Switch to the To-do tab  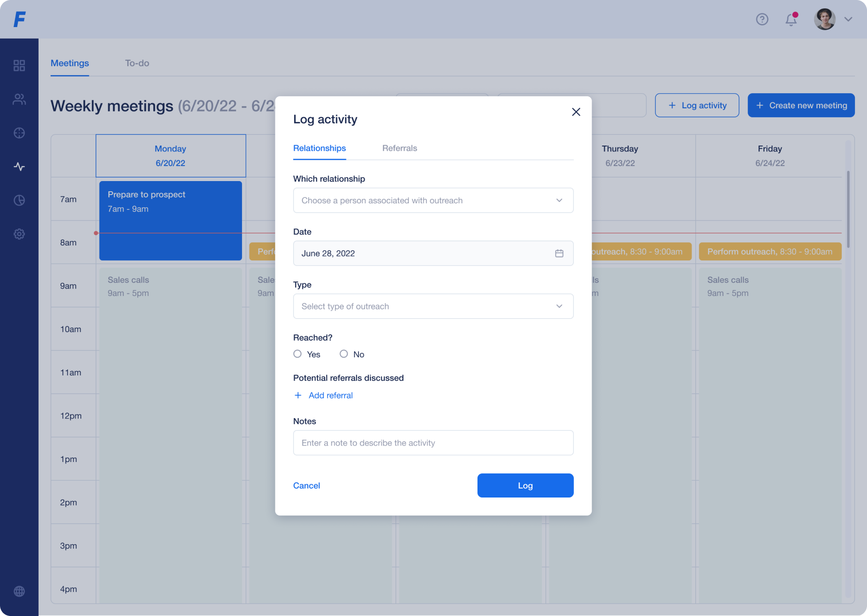coord(137,63)
